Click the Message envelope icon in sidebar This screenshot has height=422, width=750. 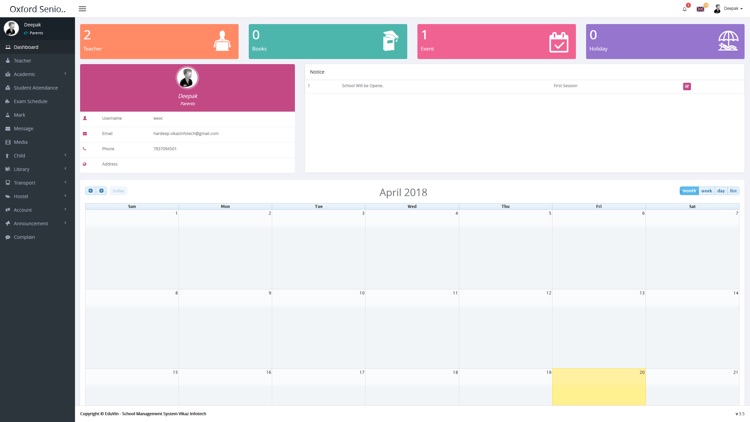[8, 128]
